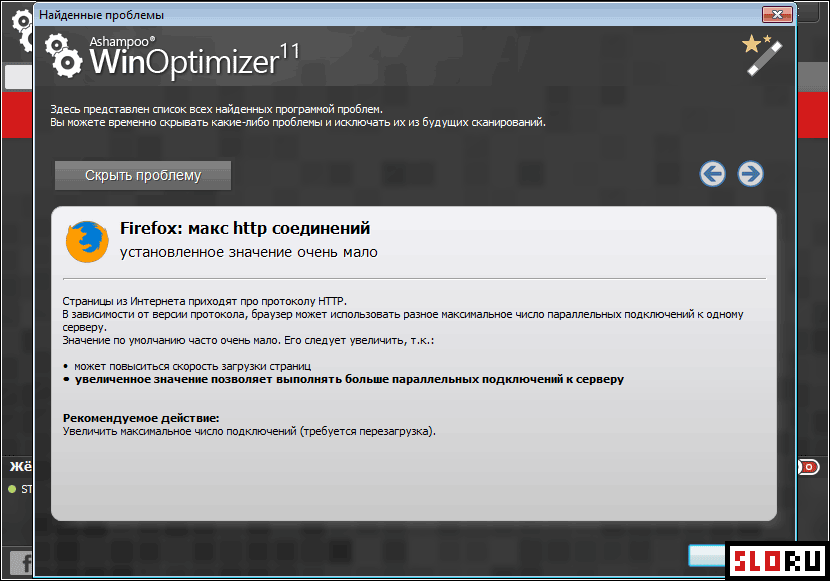830x581 pixels.
Task: Click the line "Здесь представлен список всех найденных программой проблем."
Action: coord(216,109)
